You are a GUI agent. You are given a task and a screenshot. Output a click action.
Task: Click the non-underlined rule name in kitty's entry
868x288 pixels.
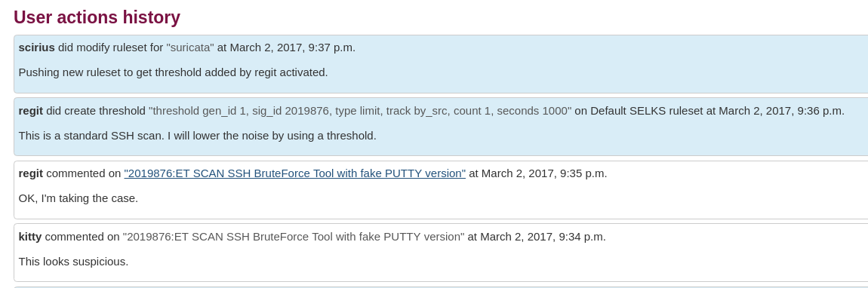point(294,237)
